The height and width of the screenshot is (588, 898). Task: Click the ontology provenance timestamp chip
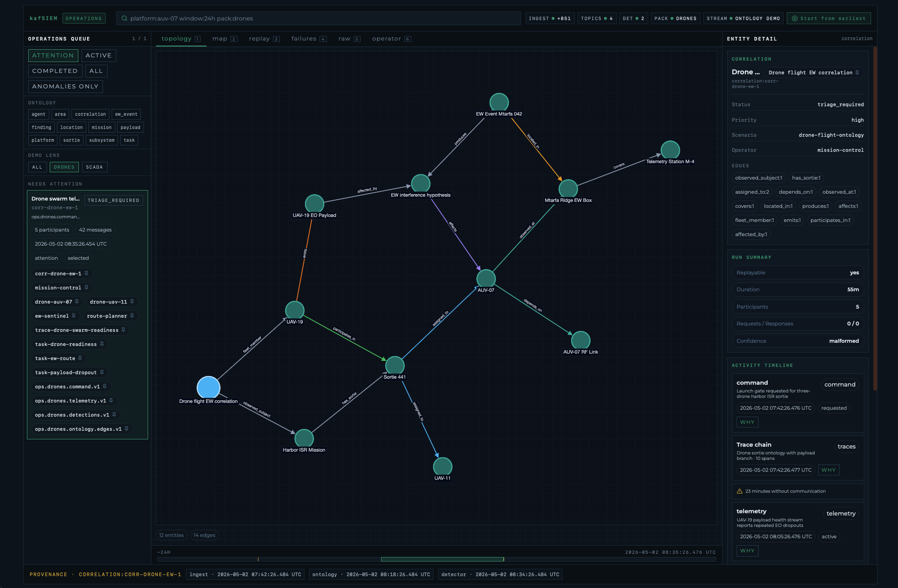click(372, 574)
